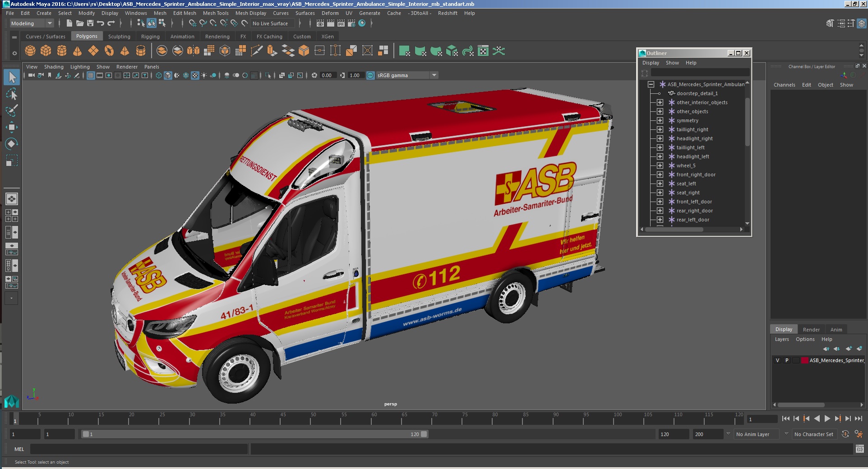Open the Modeling menu set dropdown
The width and height of the screenshot is (868, 469).
pos(32,23)
